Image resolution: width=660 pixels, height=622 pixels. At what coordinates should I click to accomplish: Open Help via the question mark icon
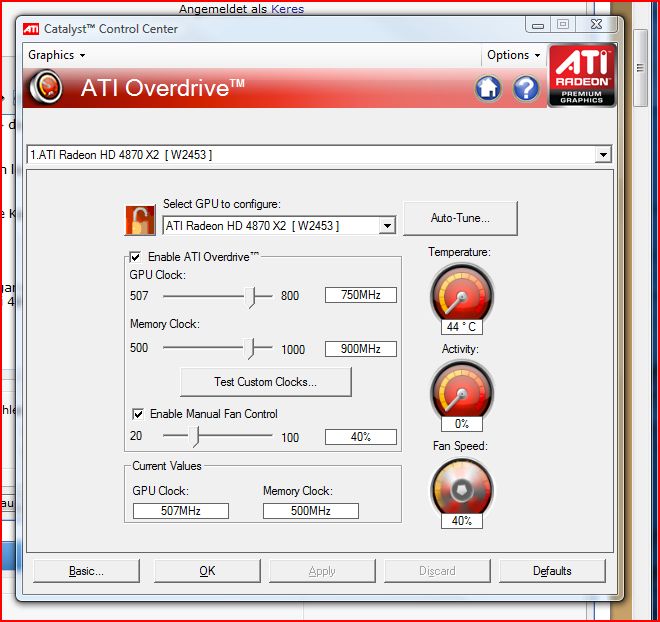[x=526, y=88]
